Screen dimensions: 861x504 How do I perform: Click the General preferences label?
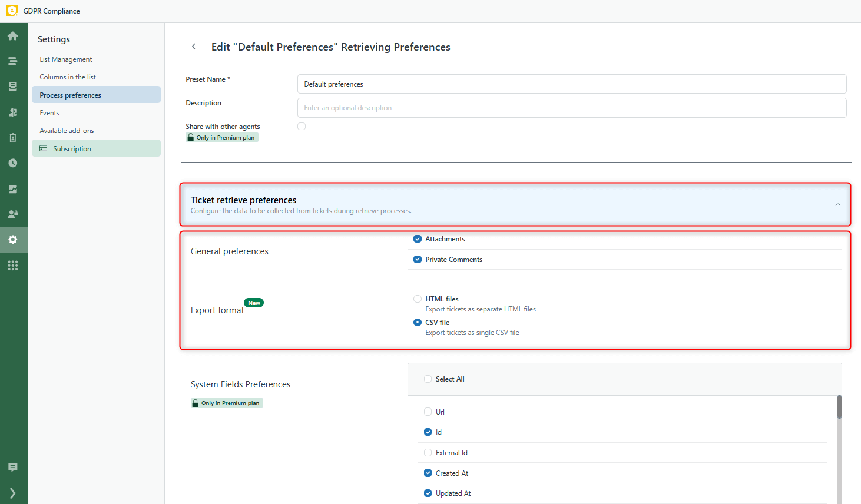coord(230,251)
